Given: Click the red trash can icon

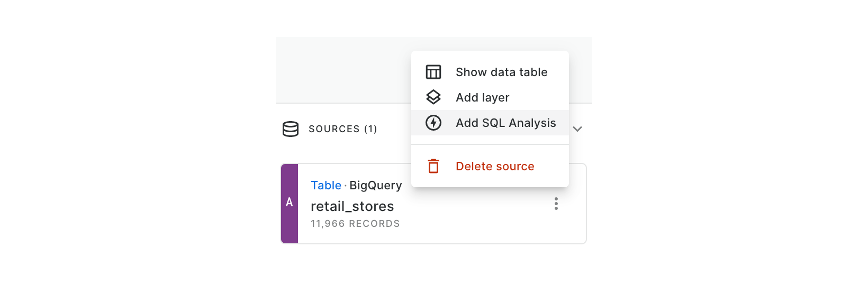Looking at the screenshot, I should tap(433, 166).
